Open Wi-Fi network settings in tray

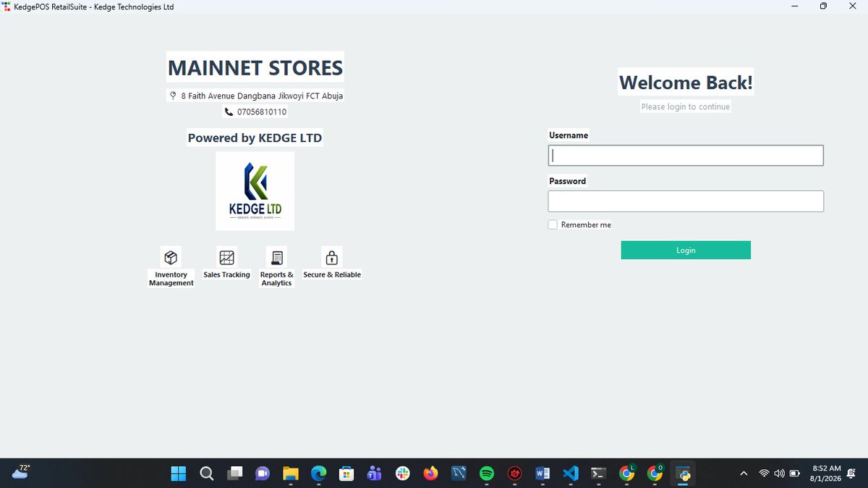coord(764,474)
